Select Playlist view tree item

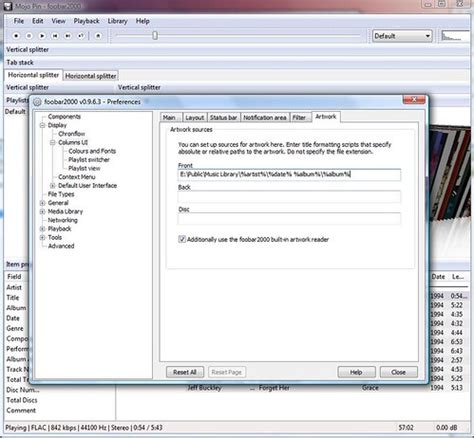coord(84,168)
